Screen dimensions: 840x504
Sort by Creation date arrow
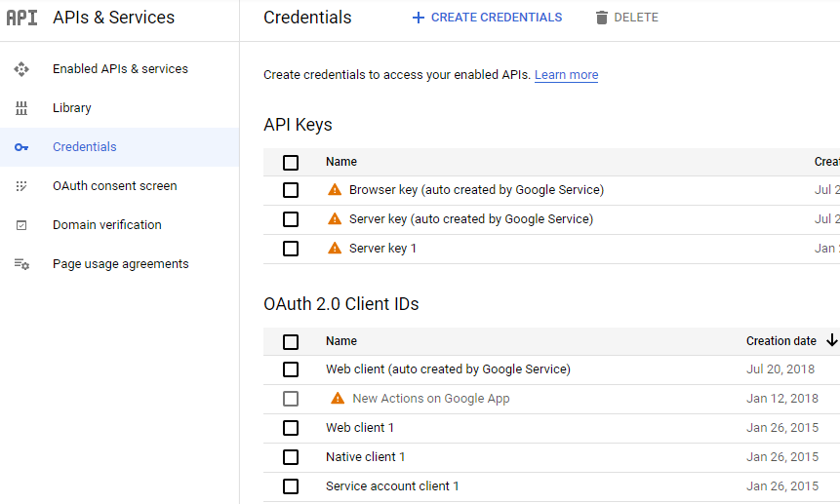pos(831,340)
